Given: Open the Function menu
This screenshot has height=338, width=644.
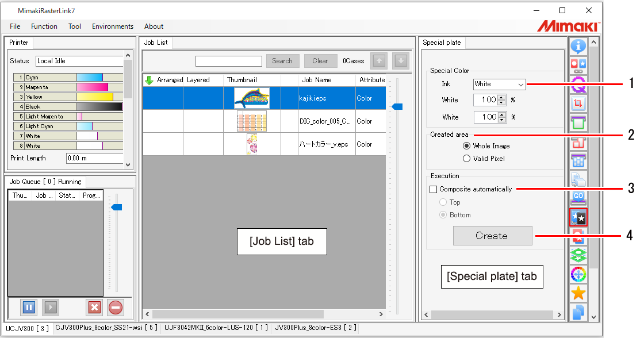Looking at the screenshot, I should [44, 26].
